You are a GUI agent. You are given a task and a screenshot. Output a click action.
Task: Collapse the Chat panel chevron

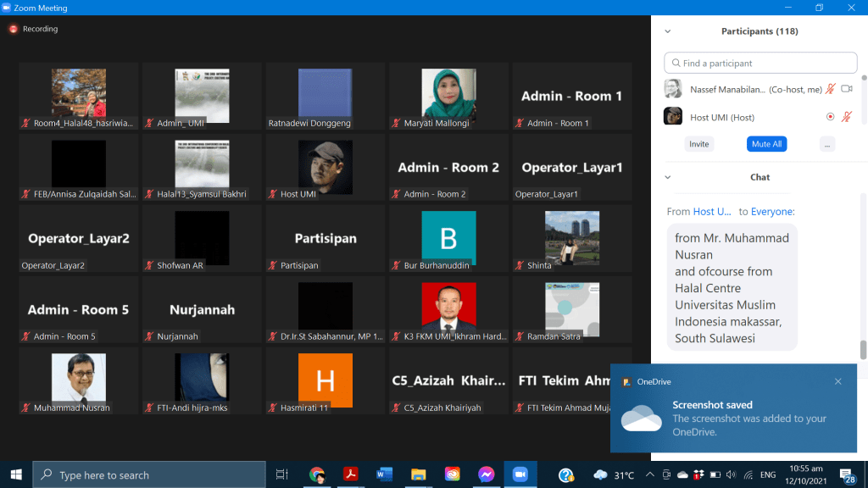668,177
